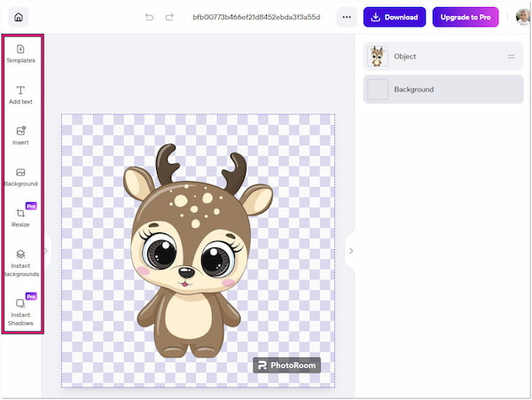The height and width of the screenshot is (400, 532).
Task: Click the Download button
Action: [x=395, y=17]
